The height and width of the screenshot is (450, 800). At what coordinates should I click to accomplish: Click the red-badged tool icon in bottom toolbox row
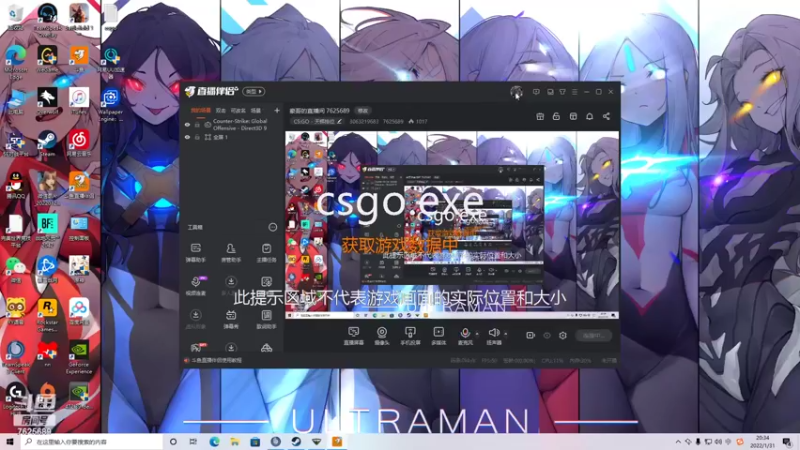197,348
